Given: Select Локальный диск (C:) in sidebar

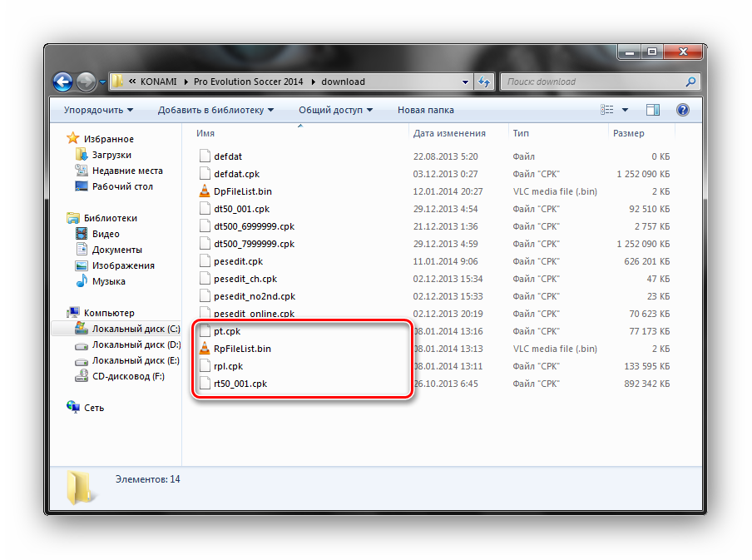Looking at the screenshot, I should coord(136,329).
